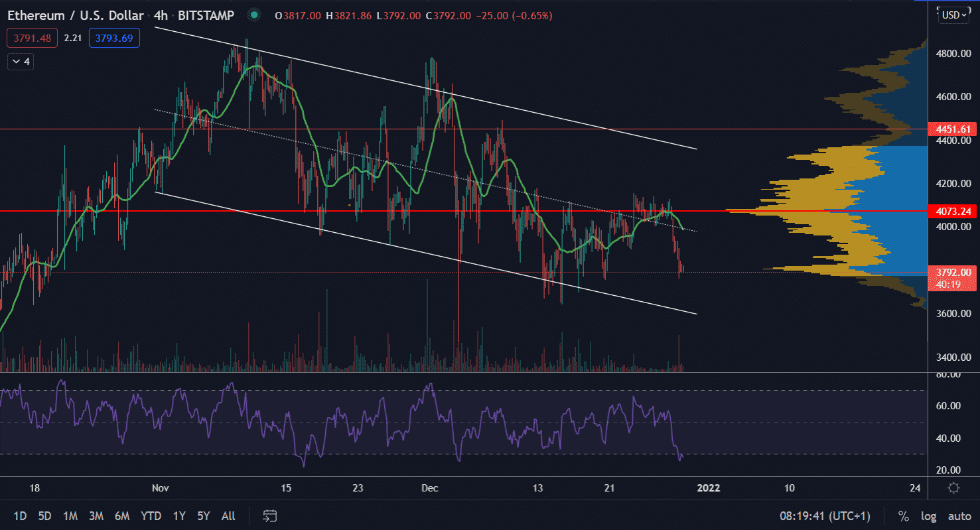Toggle percent scale mode
The height and width of the screenshot is (530, 980).
(x=903, y=515)
